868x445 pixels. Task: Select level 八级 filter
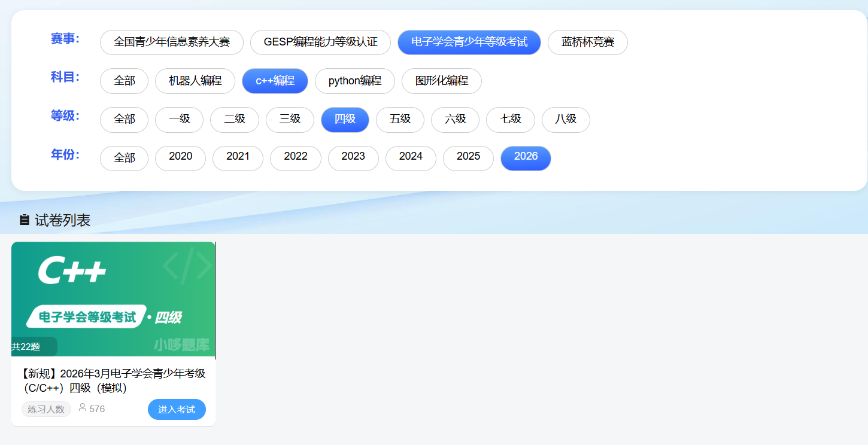tap(566, 120)
